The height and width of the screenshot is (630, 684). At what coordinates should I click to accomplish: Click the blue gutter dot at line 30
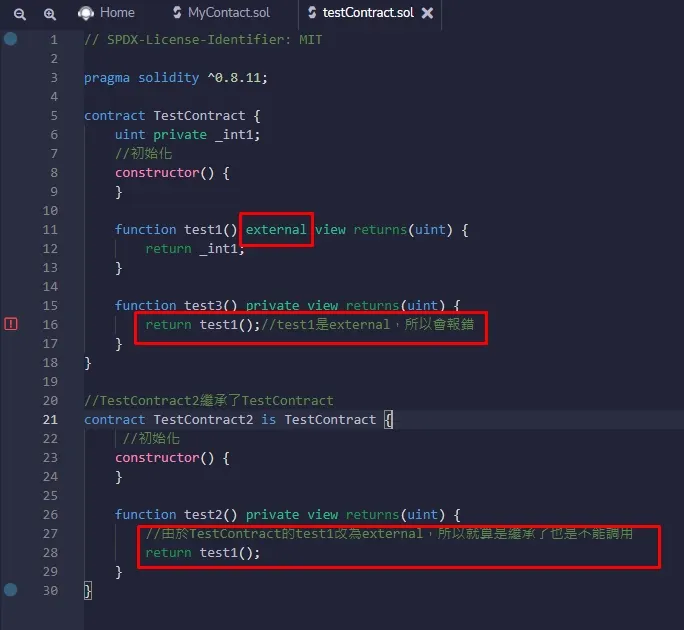[10, 590]
